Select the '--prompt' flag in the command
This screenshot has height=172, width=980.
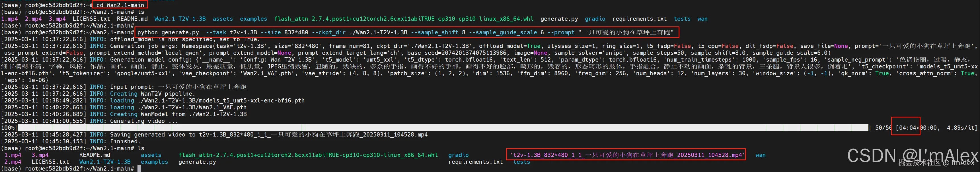[561, 32]
